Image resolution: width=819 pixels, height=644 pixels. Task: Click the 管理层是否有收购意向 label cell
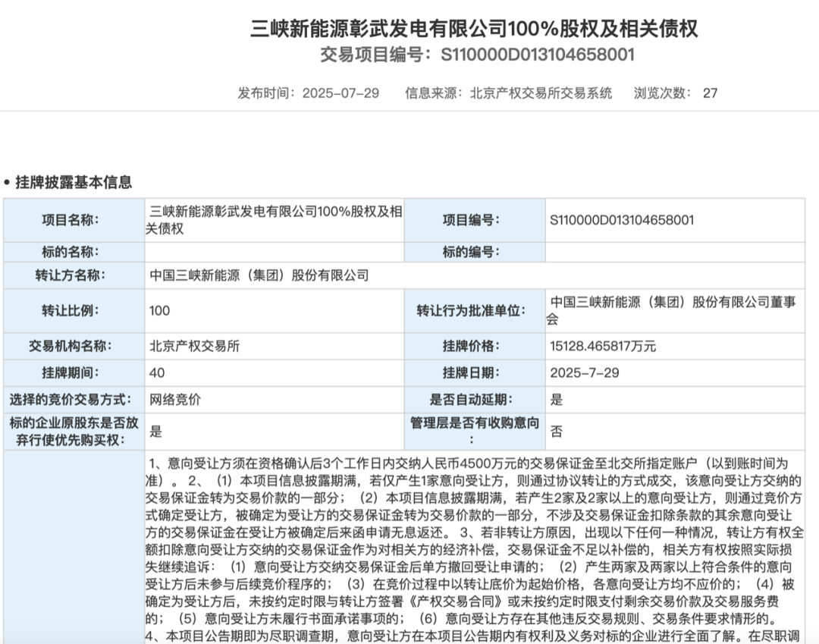click(x=475, y=432)
